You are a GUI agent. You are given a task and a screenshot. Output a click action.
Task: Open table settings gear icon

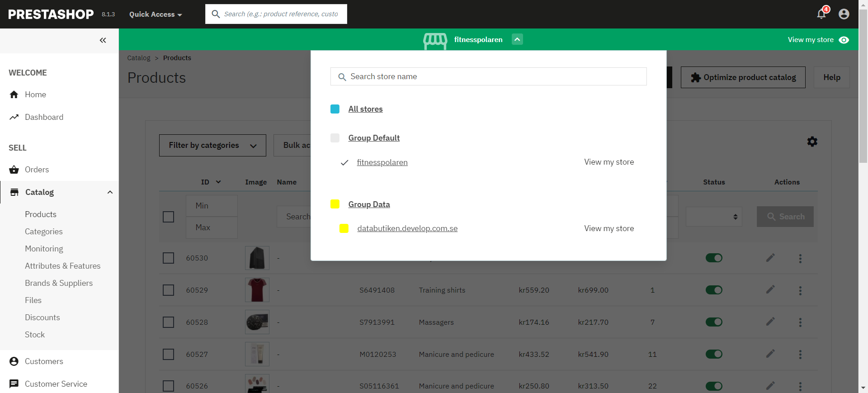812,142
